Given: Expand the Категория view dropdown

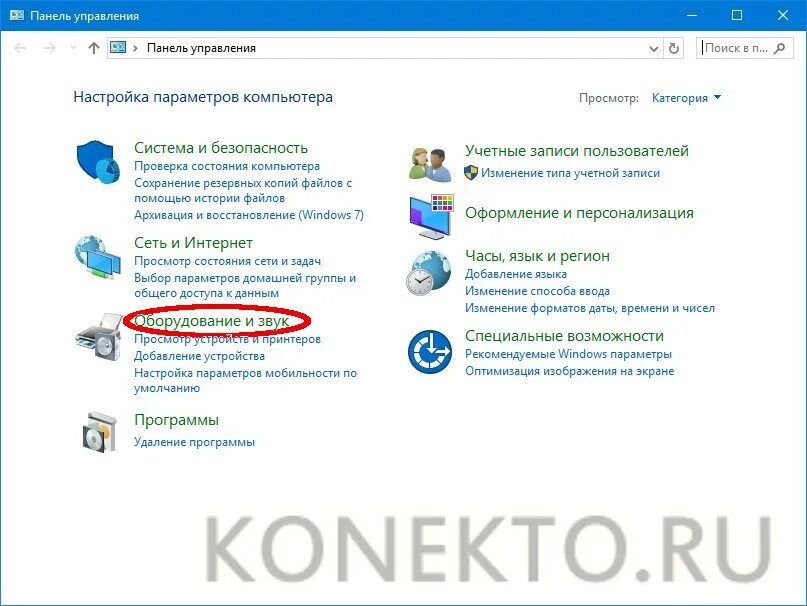Looking at the screenshot, I should pyautogui.click(x=686, y=98).
